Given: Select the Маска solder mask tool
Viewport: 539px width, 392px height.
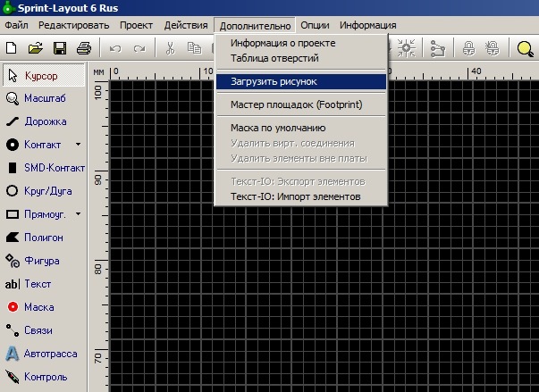Looking at the screenshot, I should [44, 307].
